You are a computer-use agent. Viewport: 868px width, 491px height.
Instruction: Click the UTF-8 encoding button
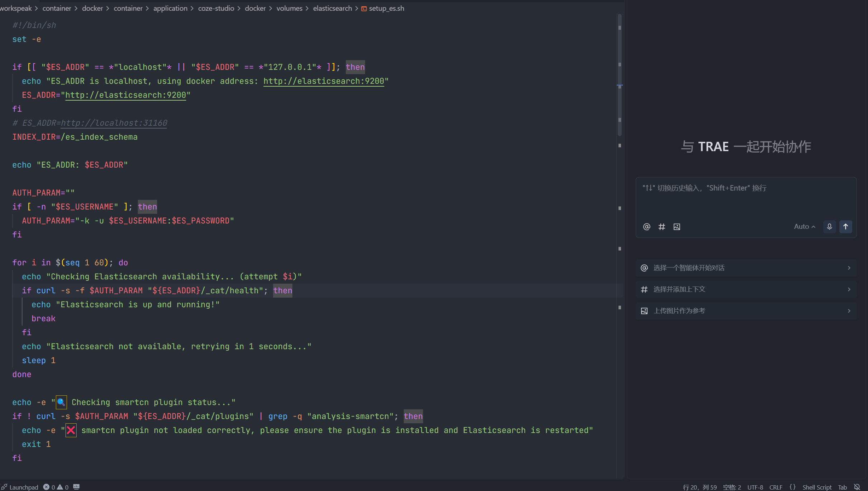(755, 487)
